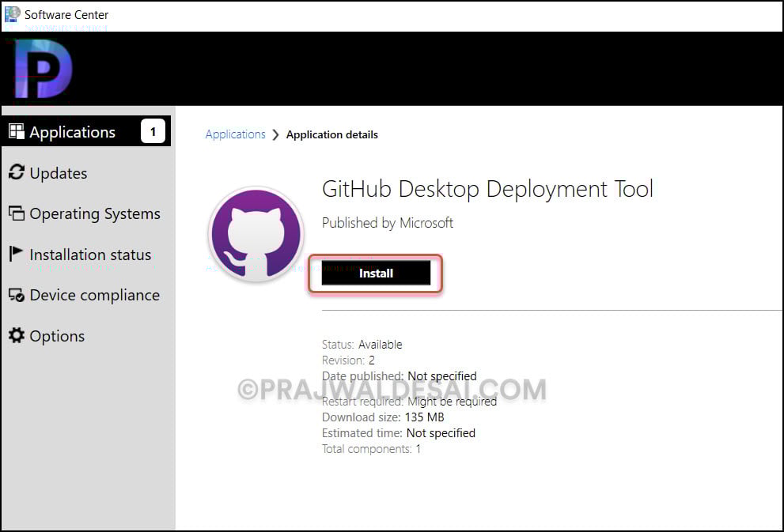Click Total components: 1 text
Image resolution: width=784 pixels, height=532 pixels.
(372, 449)
